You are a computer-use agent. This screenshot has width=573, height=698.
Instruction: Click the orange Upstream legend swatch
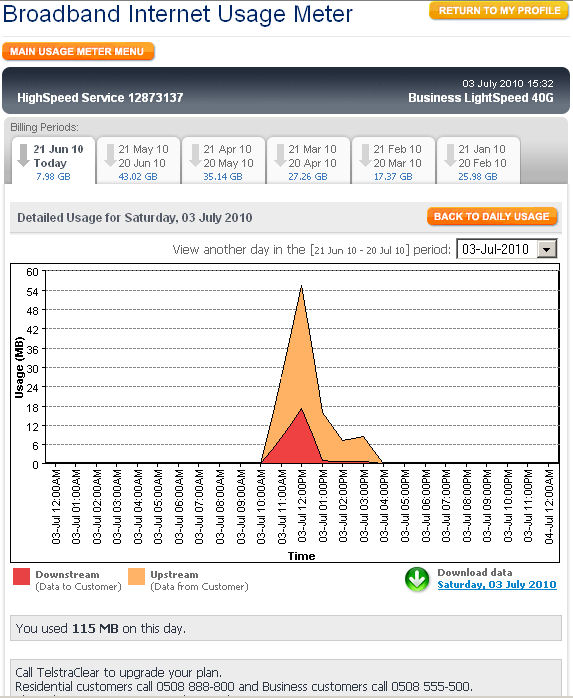point(136,576)
